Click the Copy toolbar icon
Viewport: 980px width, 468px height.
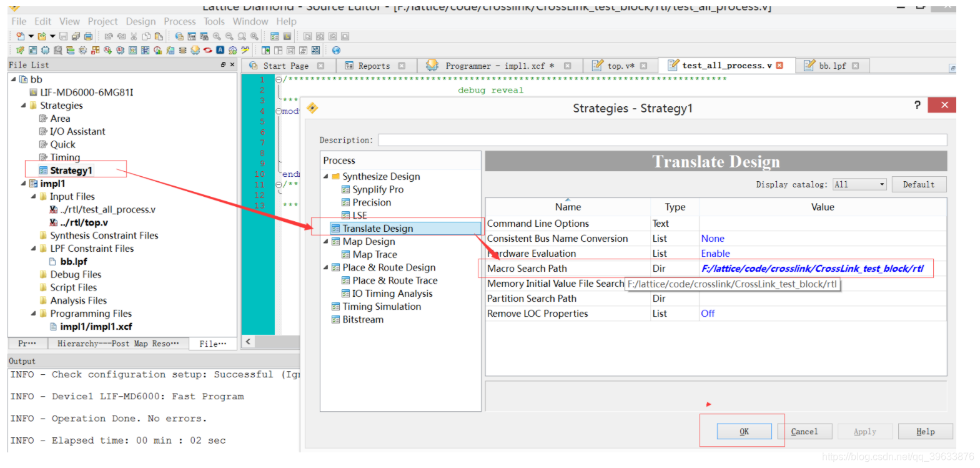tap(146, 36)
